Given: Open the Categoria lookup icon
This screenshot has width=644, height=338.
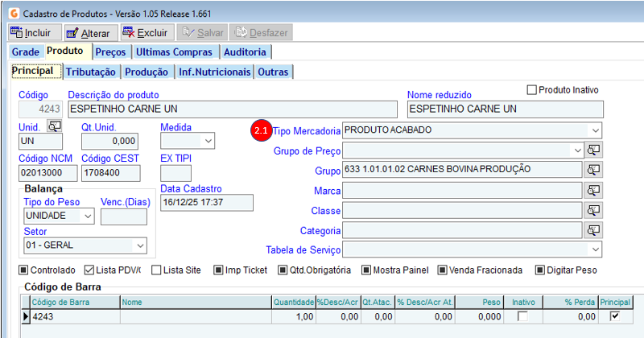Looking at the screenshot, I should click(x=594, y=230).
